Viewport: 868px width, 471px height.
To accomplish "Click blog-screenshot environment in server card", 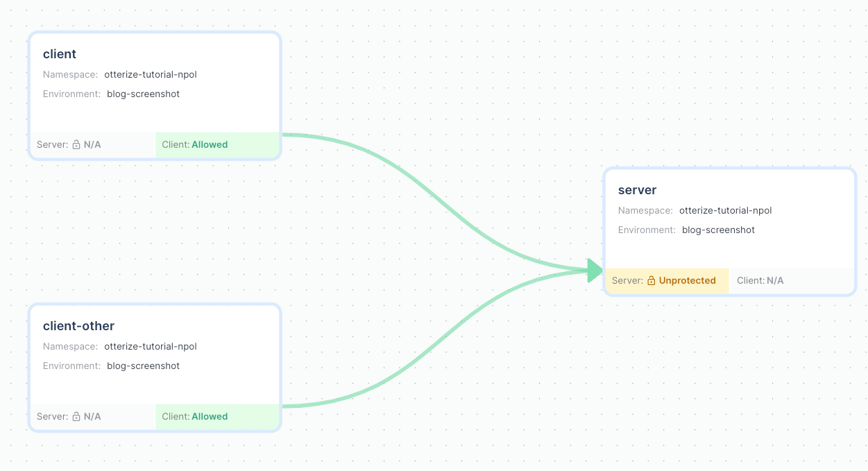I will coord(719,230).
